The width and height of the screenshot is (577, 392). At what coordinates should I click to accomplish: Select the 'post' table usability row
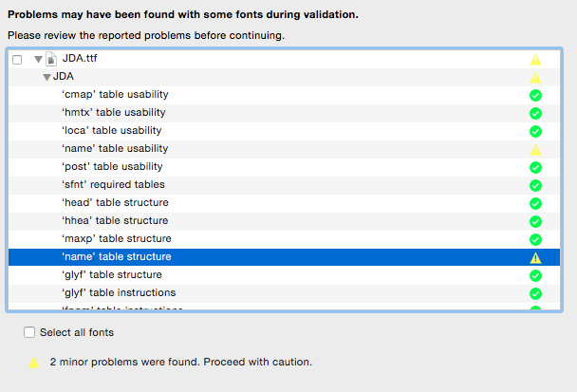(x=284, y=167)
